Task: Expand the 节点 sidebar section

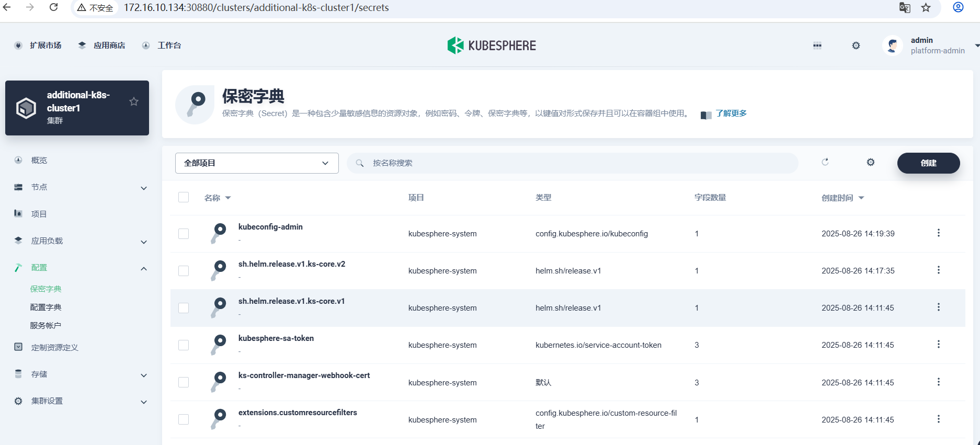Action: (144, 188)
